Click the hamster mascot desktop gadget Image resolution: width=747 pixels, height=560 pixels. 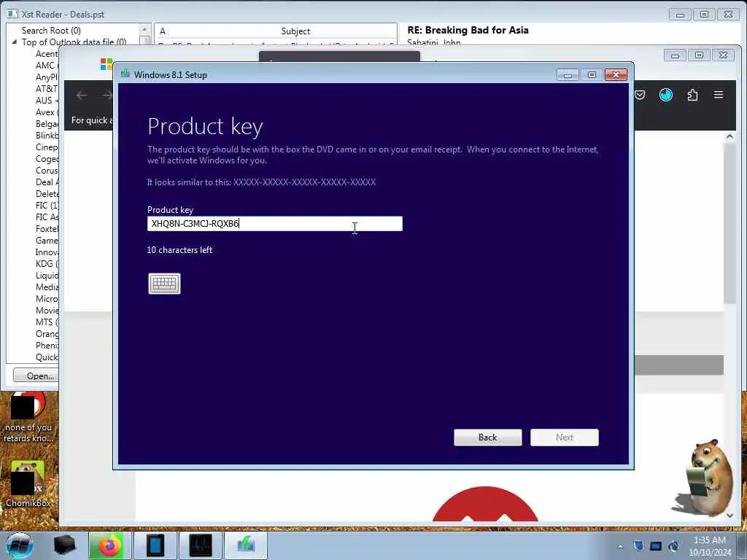[x=704, y=478]
